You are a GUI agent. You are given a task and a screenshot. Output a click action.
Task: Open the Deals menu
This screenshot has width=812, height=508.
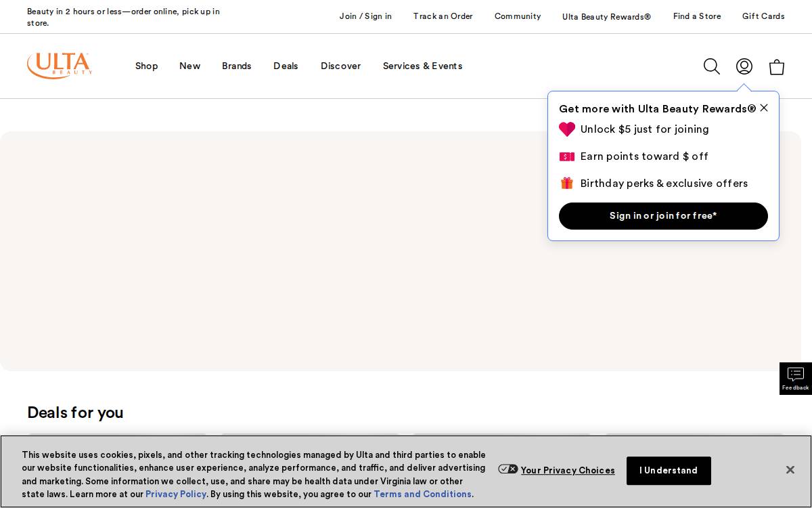click(x=286, y=66)
